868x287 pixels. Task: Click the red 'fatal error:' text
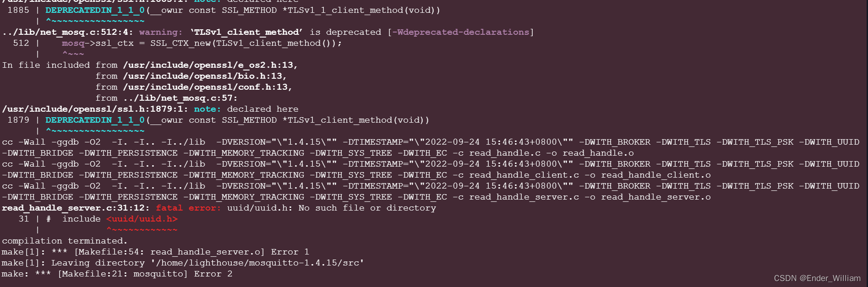click(188, 208)
